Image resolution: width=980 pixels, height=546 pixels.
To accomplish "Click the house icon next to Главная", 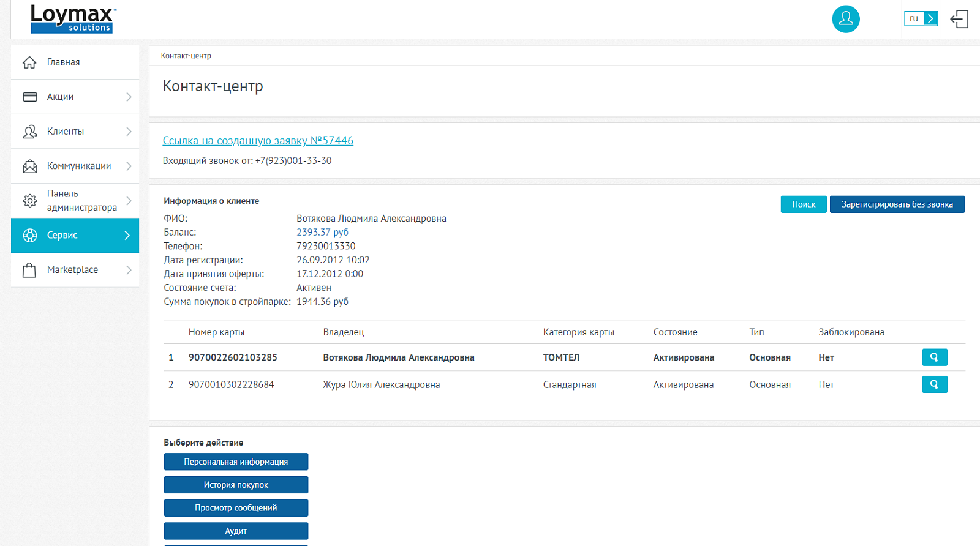I will [29, 62].
